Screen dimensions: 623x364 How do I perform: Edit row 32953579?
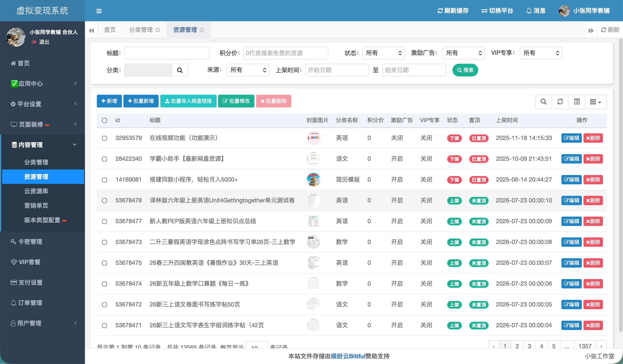[571, 138]
